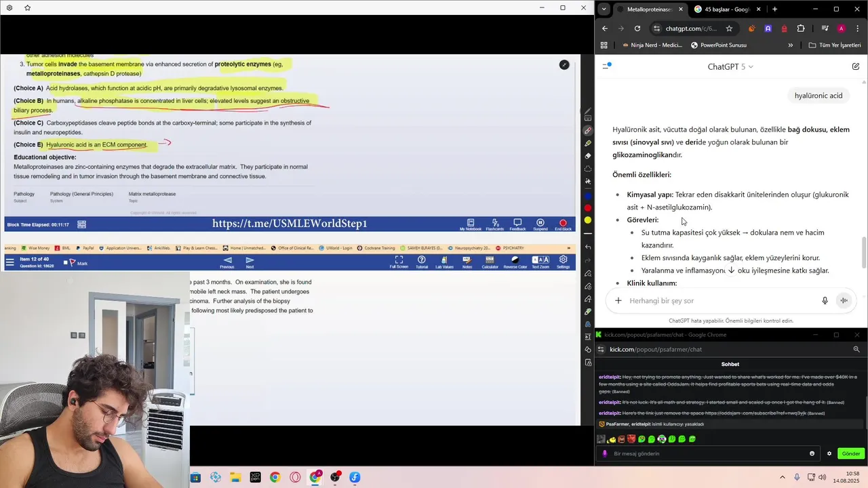The height and width of the screenshot is (488, 868).
Task: Show hidden system tray icons
Action: tap(782, 477)
